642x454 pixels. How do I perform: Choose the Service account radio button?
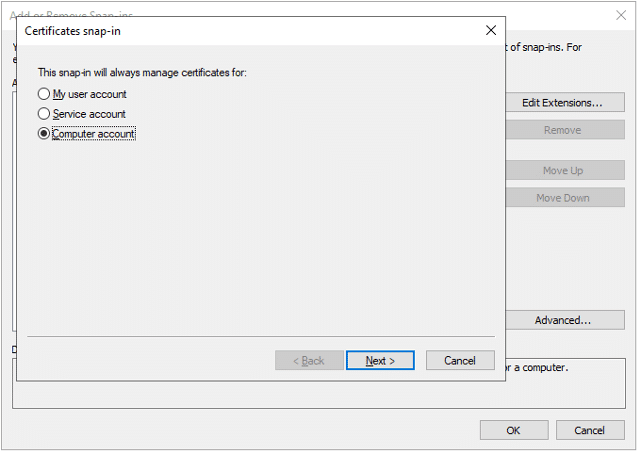(x=44, y=114)
